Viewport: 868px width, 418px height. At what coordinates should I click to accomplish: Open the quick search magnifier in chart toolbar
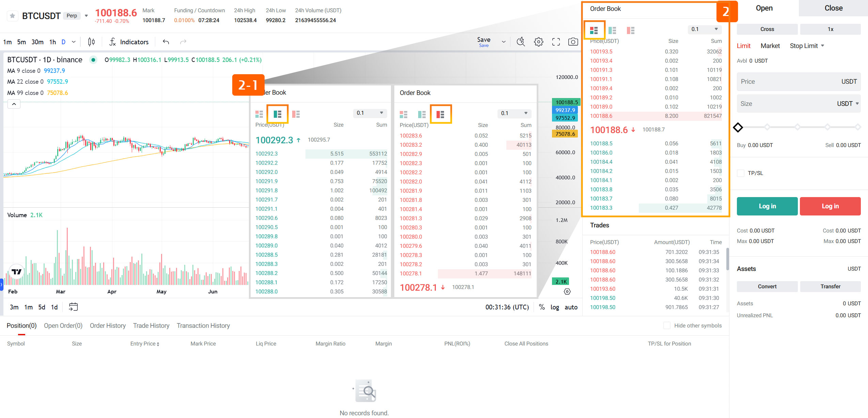coord(521,42)
